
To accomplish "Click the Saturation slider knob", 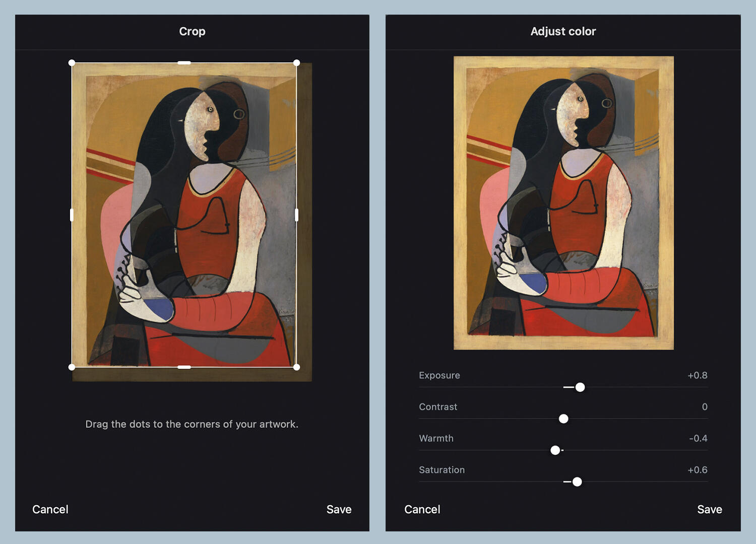I will [577, 482].
